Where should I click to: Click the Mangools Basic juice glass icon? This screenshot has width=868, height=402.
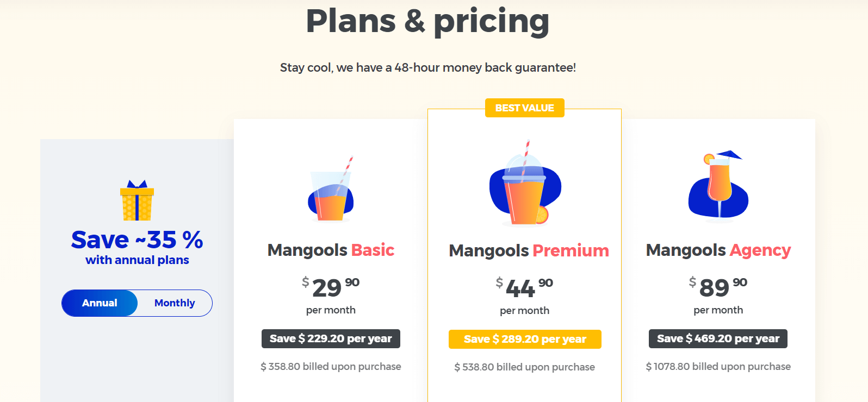pos(331,189)
